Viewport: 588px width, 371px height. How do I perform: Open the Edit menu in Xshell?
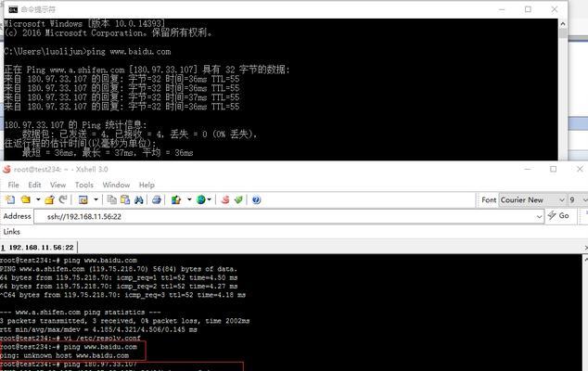click(x=34, y=185)
